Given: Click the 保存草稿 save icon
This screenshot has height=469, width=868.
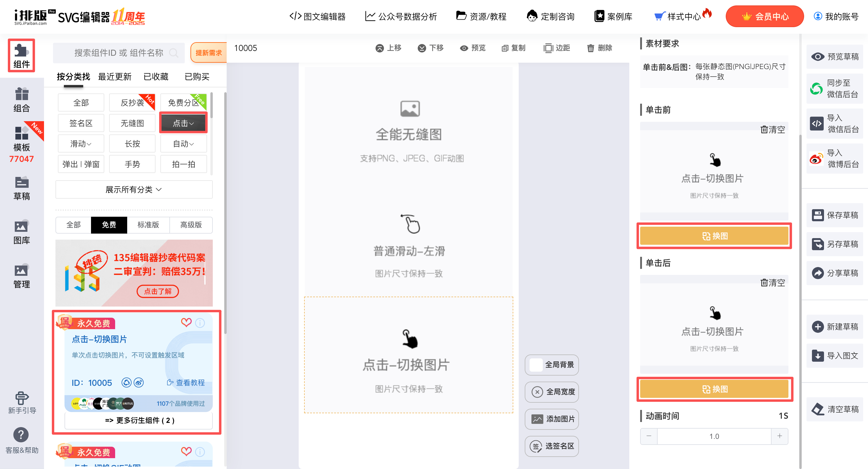Looking at the screenshot, I should [x=817, y=215].
